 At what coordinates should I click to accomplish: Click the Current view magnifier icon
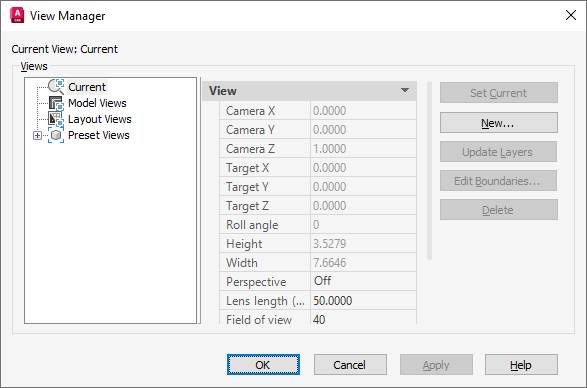pyautogui.click(x=56, y=87)
